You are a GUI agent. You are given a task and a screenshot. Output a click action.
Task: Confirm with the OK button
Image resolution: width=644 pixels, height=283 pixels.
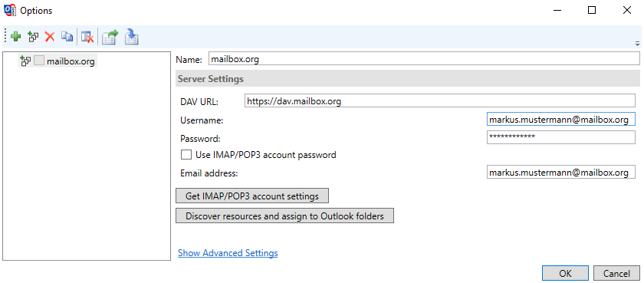565,274
